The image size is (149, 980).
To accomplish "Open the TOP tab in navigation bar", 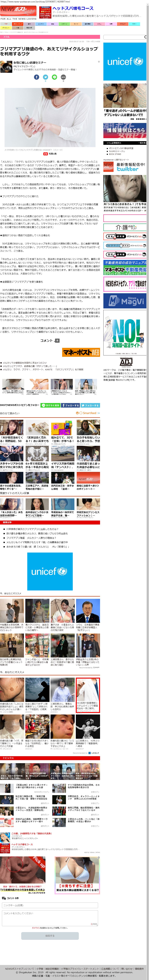I will (x=6, y=24).
